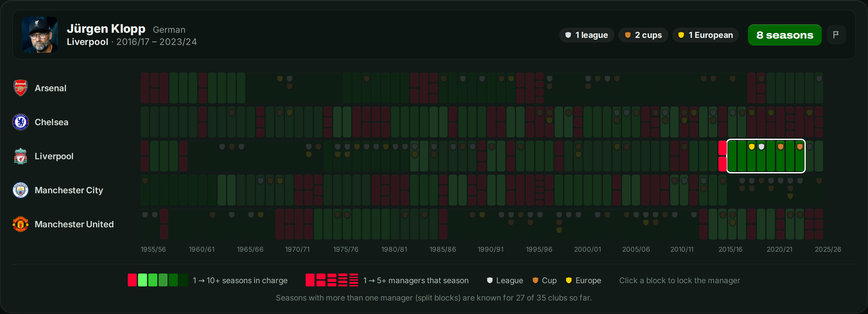Click the Chelsea club crest
This screenshot has width=868, height=314.
[x=21, y=122]
